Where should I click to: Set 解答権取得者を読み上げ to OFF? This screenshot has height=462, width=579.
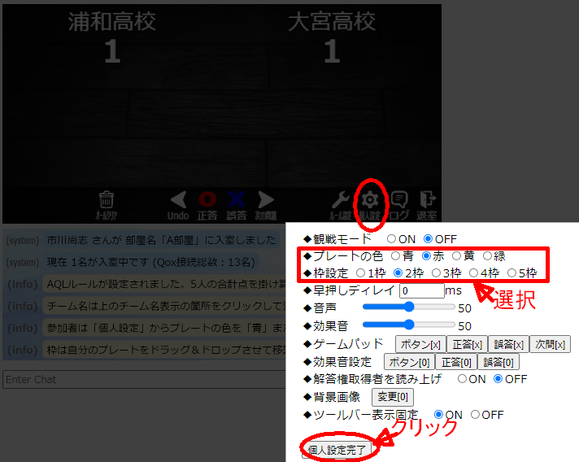498,379
